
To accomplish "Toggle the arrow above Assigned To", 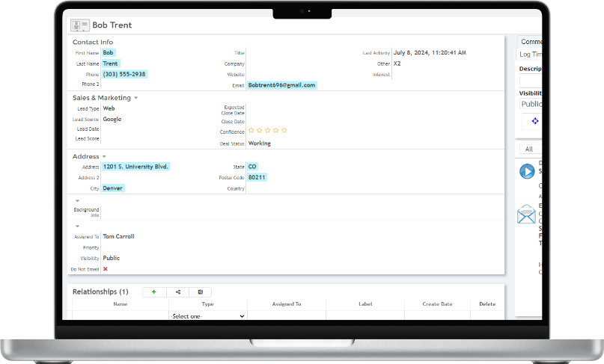I will click(76, 226).
